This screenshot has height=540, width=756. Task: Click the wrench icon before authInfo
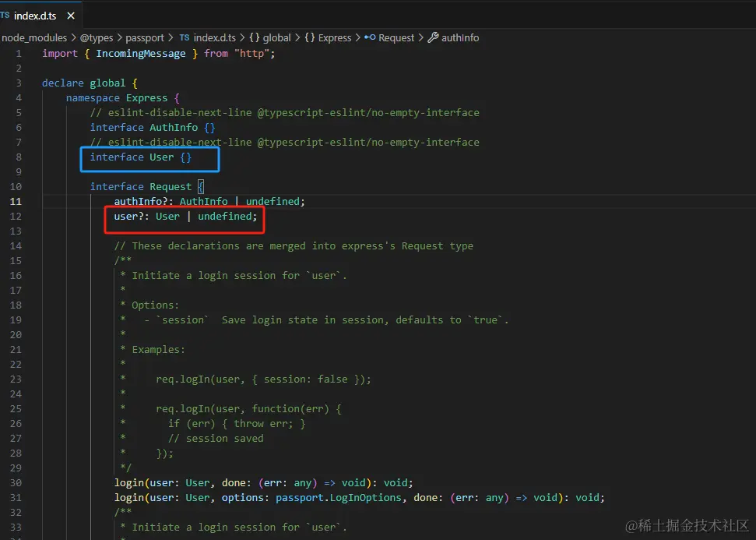click(x=433, y=37)
